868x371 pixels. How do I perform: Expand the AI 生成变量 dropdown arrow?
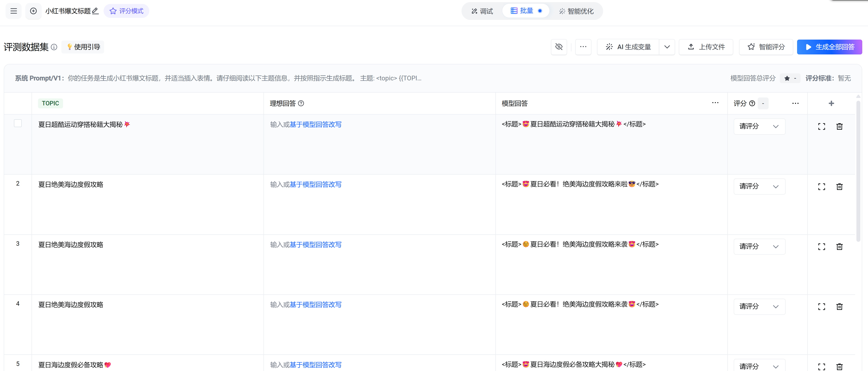coord(667,47)
